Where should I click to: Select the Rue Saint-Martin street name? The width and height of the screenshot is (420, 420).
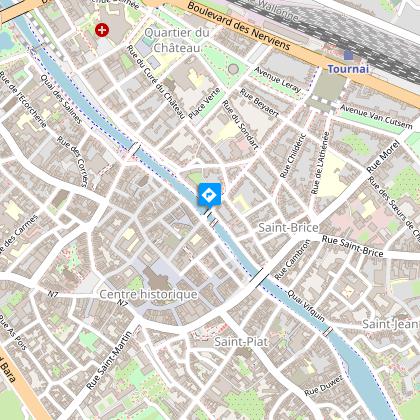(x=110, y=360)
